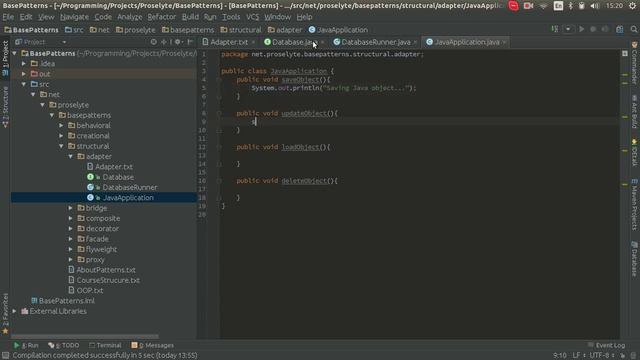Click the Scroll from Source target icon
640x360 pixels.
click(153, 42)
